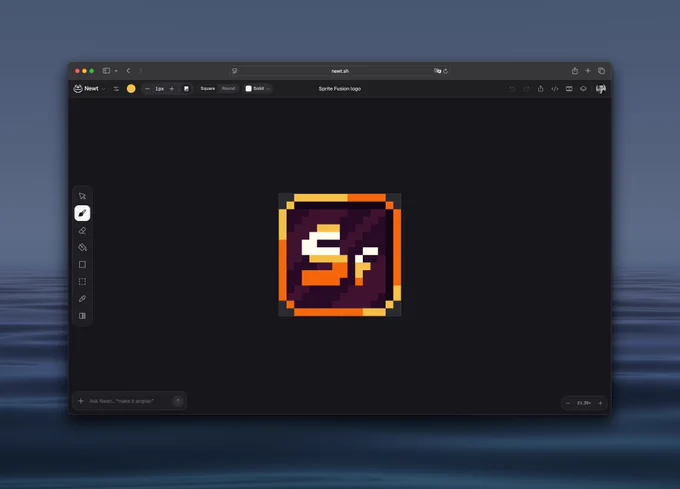This screenshot has width=680, height=489.
Task: Select the pointer/move tool
Action: click(82, 196)
